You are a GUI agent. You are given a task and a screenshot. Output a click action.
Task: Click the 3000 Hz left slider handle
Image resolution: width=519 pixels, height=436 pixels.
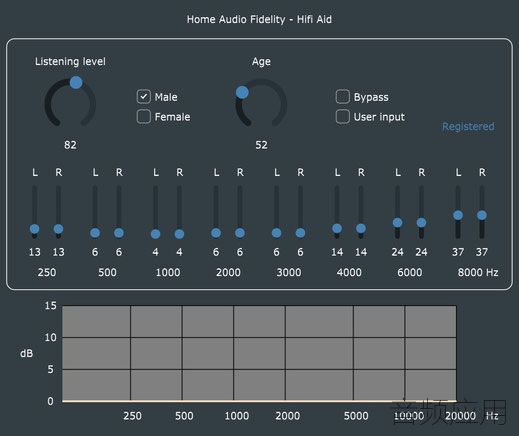[x=276, y=233]
